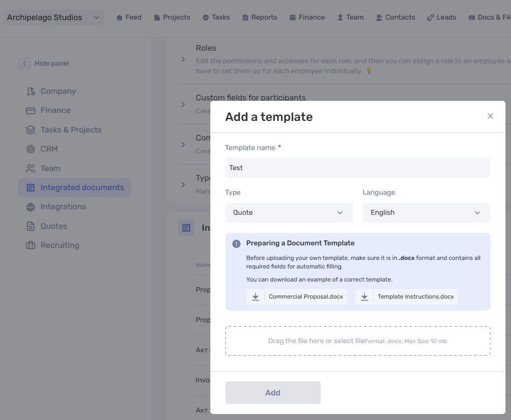
Task: Click the Tasks & Projects layers icon
Action: (31, 129)
